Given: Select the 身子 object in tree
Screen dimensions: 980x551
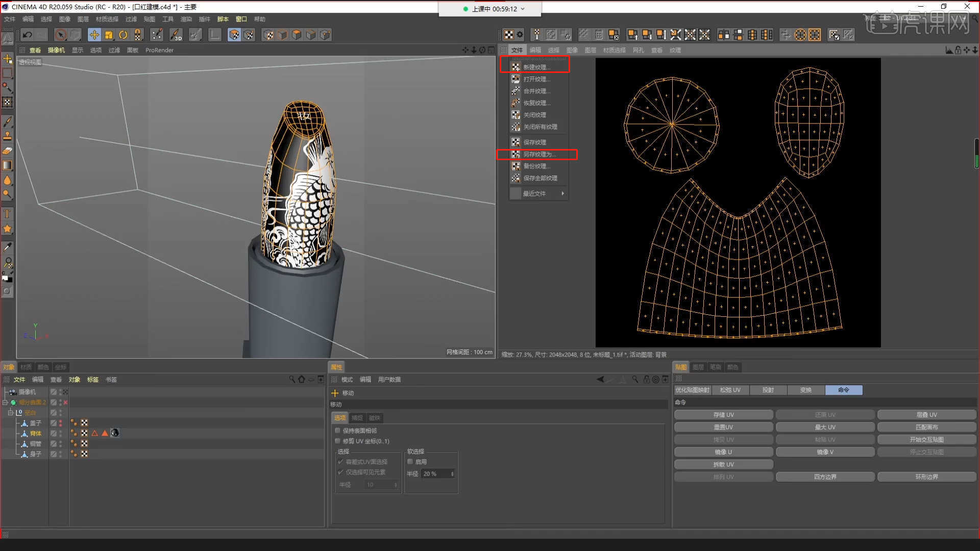Looking at the screenshot, I should (x=36, y=454).
